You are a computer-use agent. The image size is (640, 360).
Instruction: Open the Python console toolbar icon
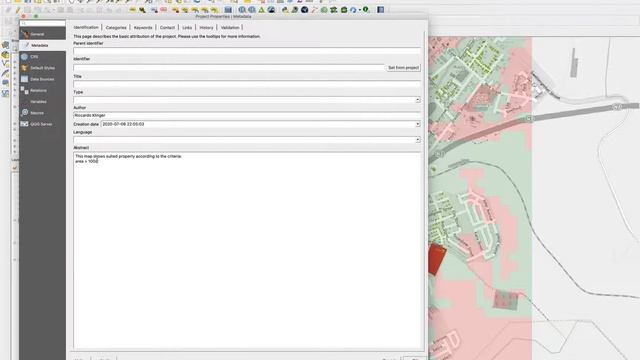[x=285, y=10]
